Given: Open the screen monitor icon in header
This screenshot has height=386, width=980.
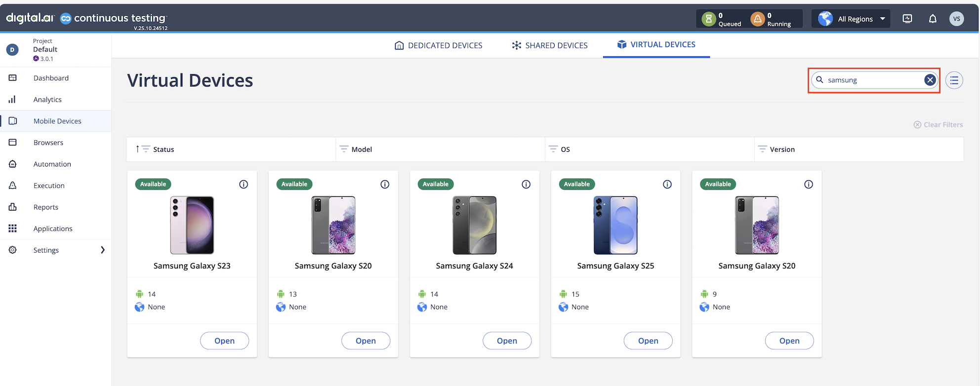Looking at the screenshot, I should click(907, 19).
